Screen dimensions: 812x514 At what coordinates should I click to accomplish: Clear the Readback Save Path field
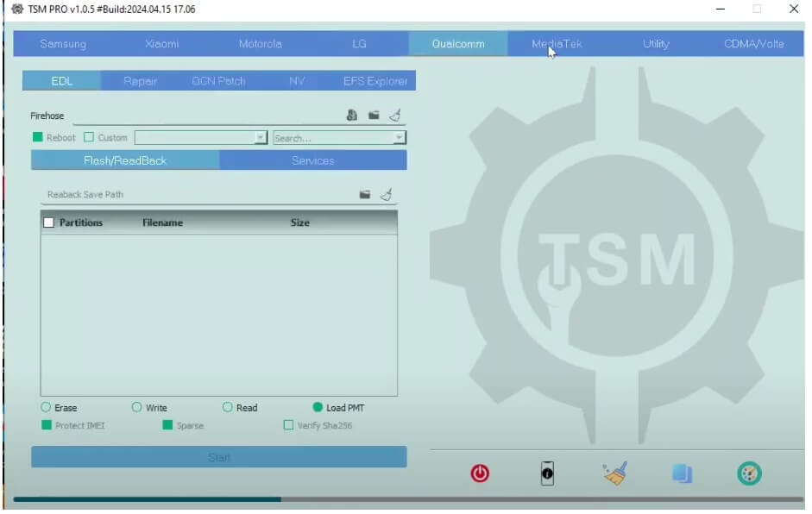[387, 194]
